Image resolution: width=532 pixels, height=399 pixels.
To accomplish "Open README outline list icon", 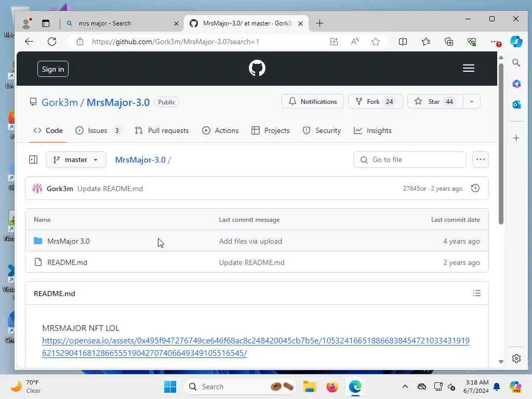I will coord(476,293).
